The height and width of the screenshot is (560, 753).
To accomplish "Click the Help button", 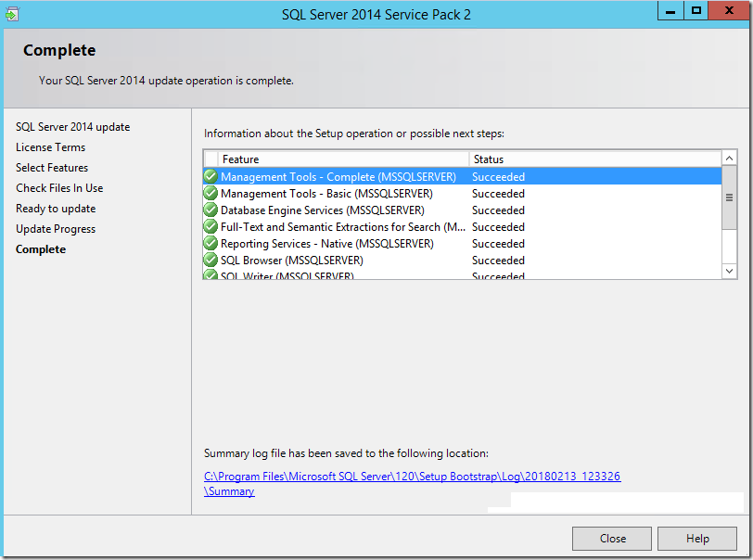I will tap(696, 539).
